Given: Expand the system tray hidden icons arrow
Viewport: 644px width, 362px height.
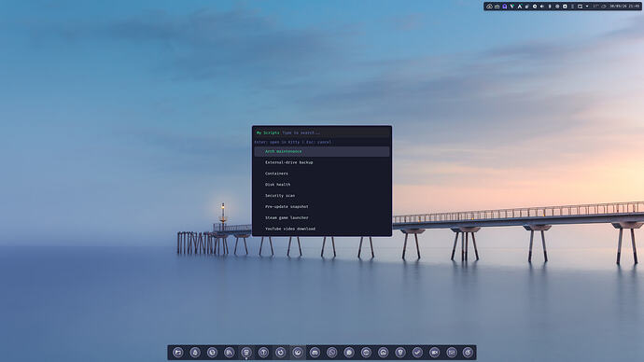Looking at the screenshot, I should point(587,7).
